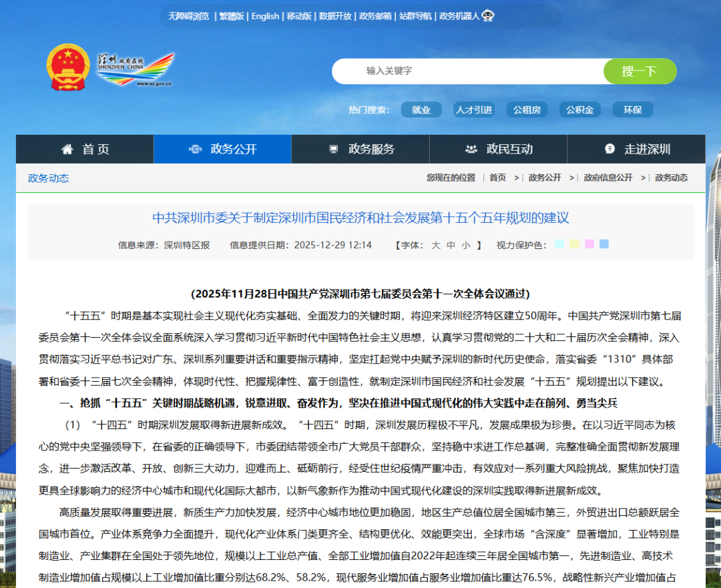
Task: Set font size to 中
Action: coord(451,245)
